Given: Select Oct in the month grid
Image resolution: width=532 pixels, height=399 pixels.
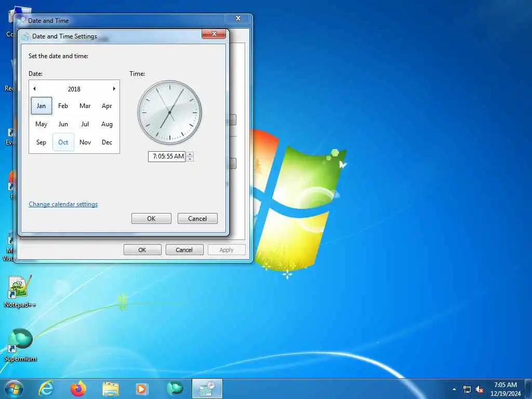Looking at the screenshot, I should [x=63, y=142].
